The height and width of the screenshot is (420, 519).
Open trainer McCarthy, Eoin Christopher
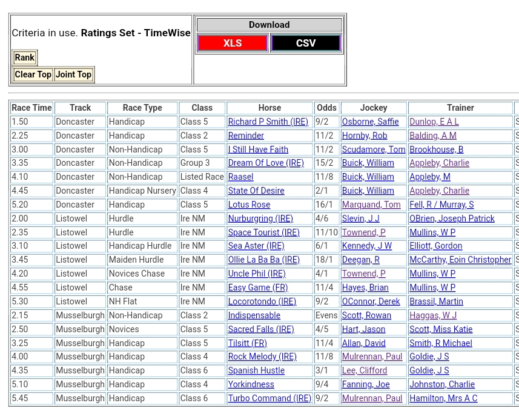460,260
